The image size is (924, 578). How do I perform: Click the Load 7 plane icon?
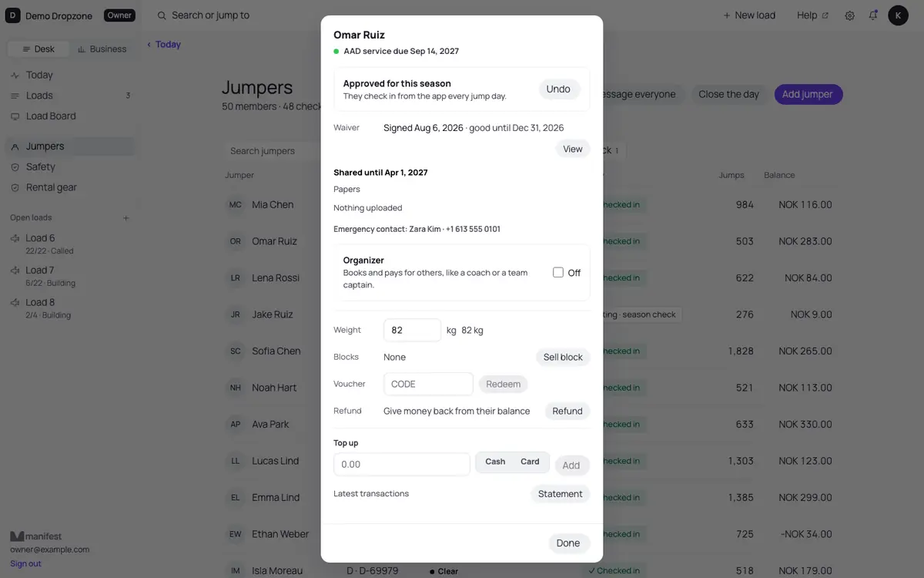15,271
